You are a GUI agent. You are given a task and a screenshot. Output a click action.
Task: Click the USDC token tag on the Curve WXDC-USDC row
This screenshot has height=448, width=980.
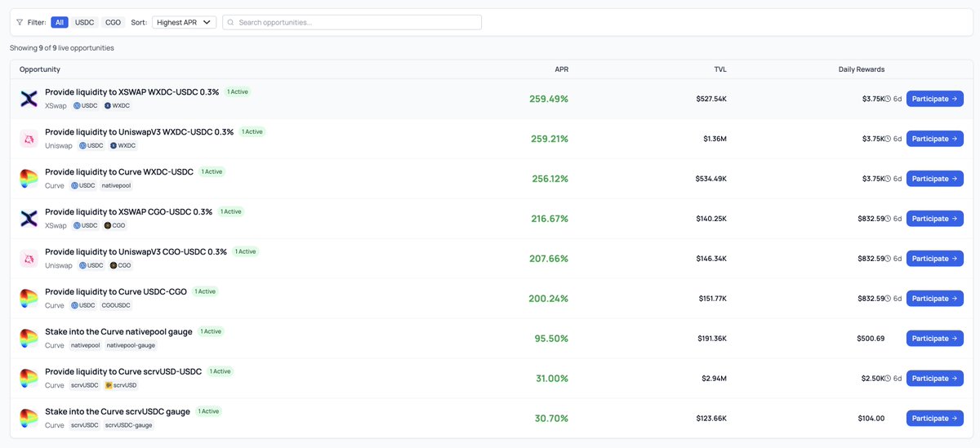(x=82, y=186)
